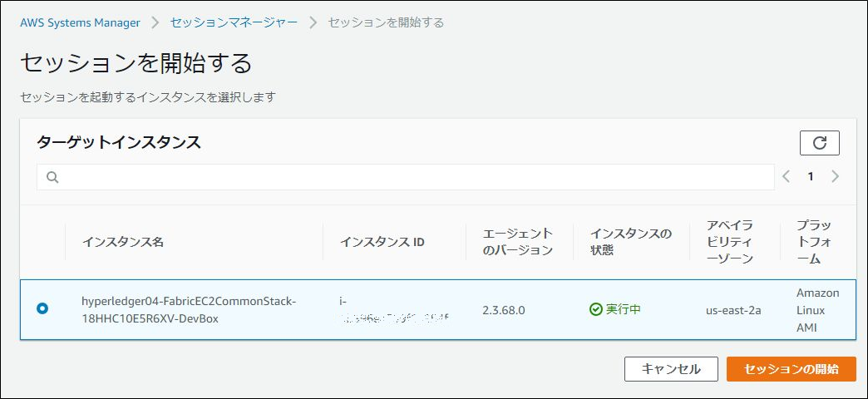The height and width of the screenshot is (399, 868).
Task: Open the セッションマネージャー breadcrumb link
Action: 234,22
